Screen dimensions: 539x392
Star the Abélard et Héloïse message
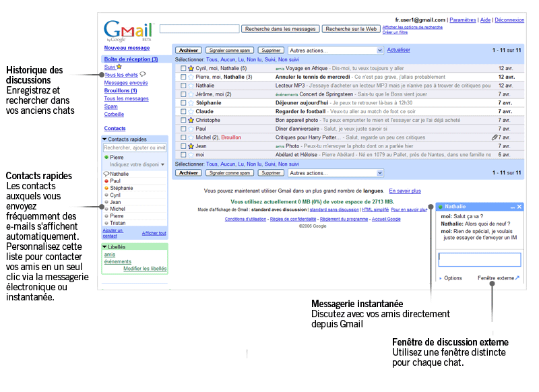(191, 155)
